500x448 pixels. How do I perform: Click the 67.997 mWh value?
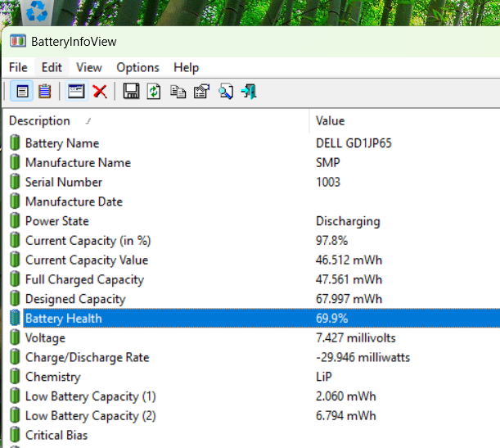click(x=349, y=299)
